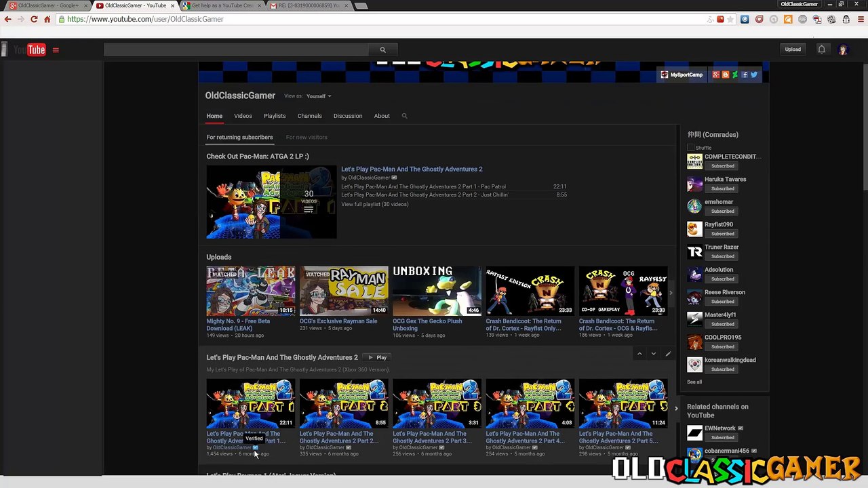Click the Upload button
This screenshot has height=488, width=868.
coord(793,49)
